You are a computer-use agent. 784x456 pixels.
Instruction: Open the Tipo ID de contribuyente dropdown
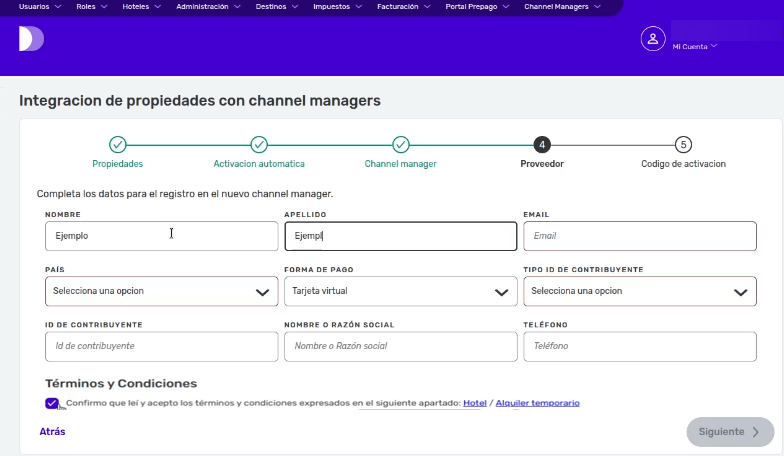(639, 291)
